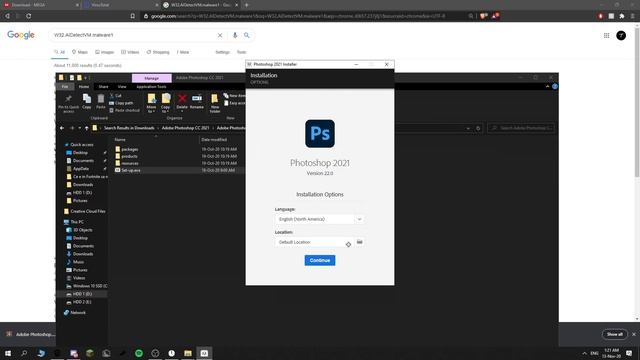
Task: Open the address bar history dropdown
Action: (468, 128)
